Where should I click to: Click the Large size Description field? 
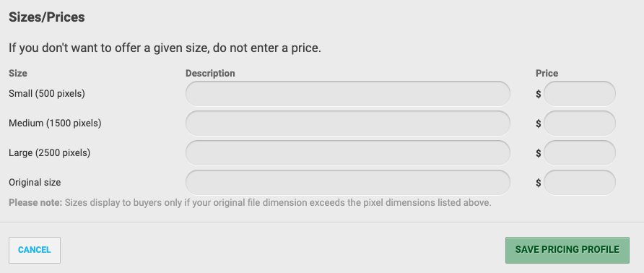[x=347, y=153]
